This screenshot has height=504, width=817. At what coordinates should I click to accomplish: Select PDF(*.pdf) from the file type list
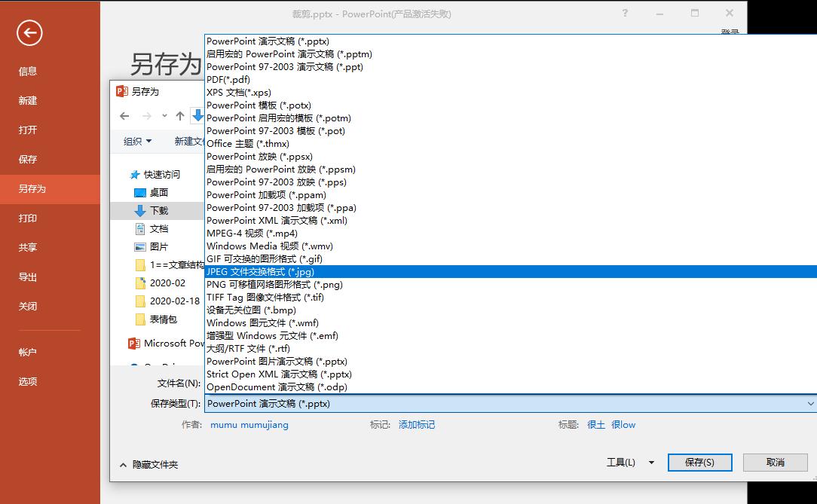(x=228, y=79)
